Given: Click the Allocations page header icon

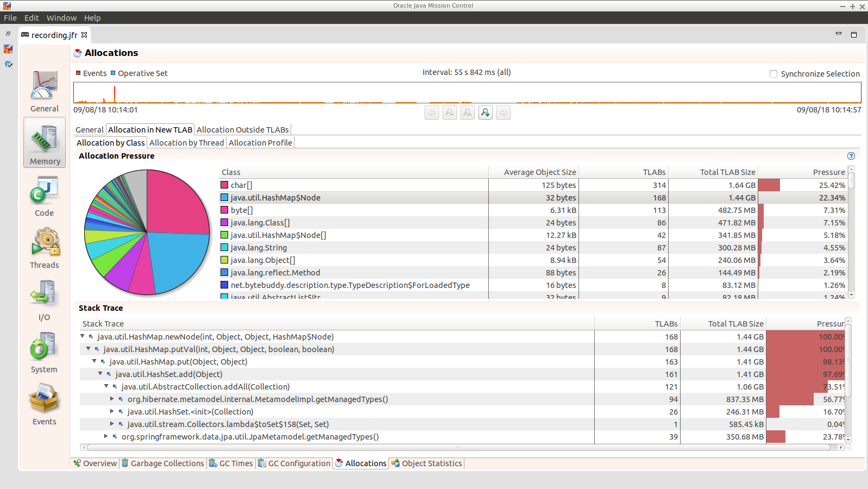Looking at the screenshot, I should point(78,53).
